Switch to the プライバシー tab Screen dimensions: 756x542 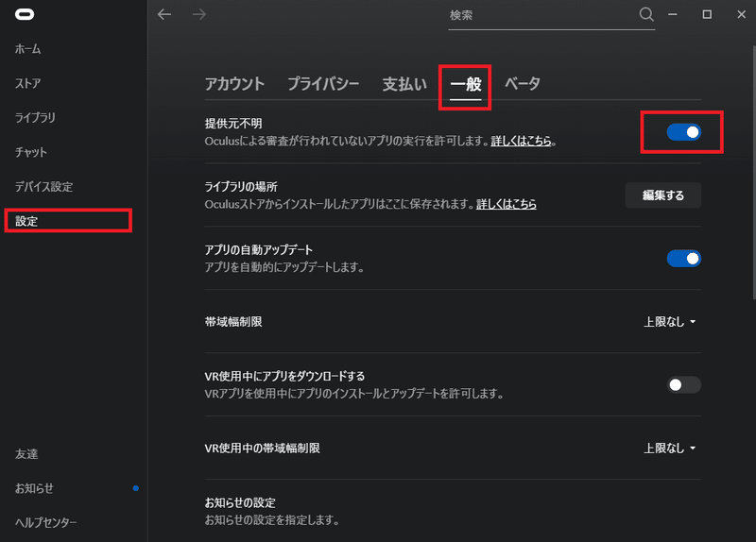click(x=323, y=84)
